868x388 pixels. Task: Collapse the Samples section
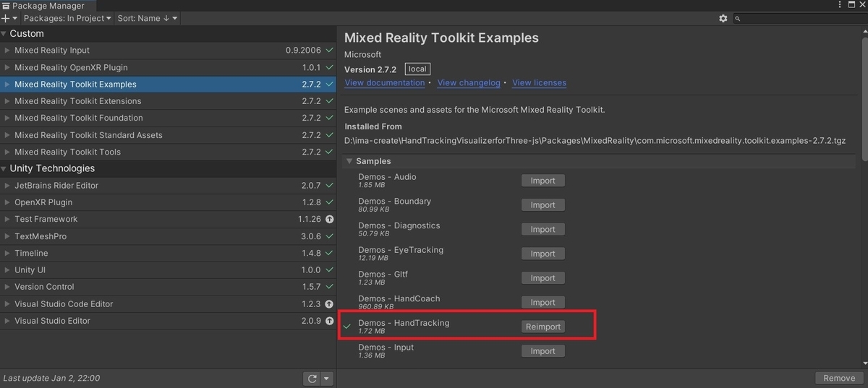point(349,161)
